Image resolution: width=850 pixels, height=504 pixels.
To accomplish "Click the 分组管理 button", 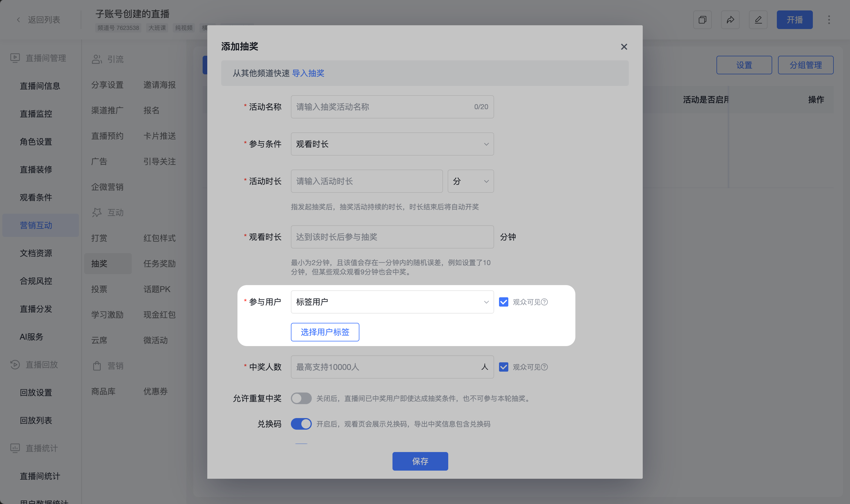I will 806,65.
